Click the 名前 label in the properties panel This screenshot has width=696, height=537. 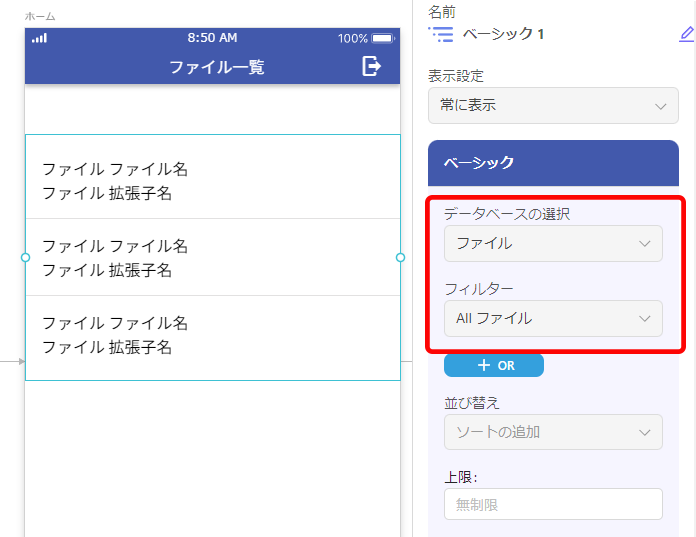click(x=442, y=12)
